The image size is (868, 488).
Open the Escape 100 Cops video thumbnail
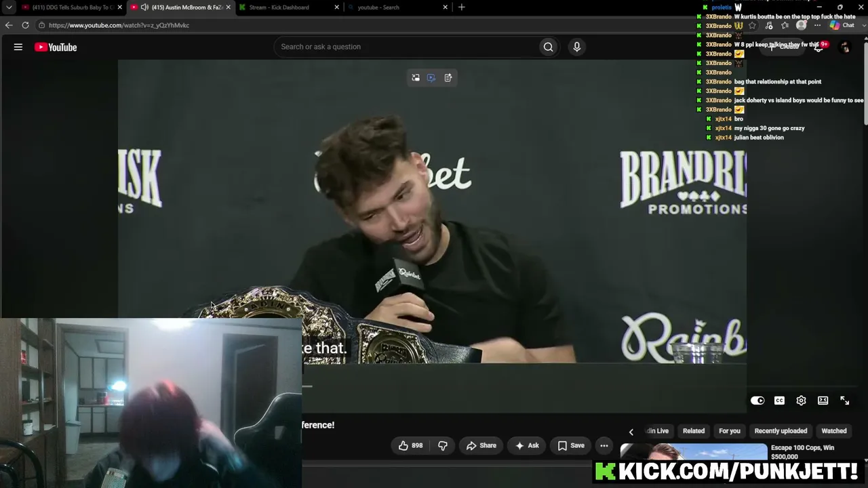694,452
